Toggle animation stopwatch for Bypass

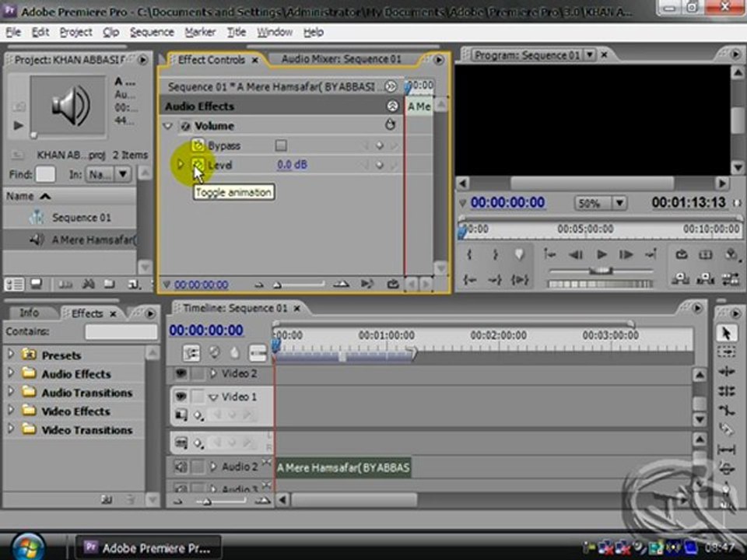click(x=198, y=145)
